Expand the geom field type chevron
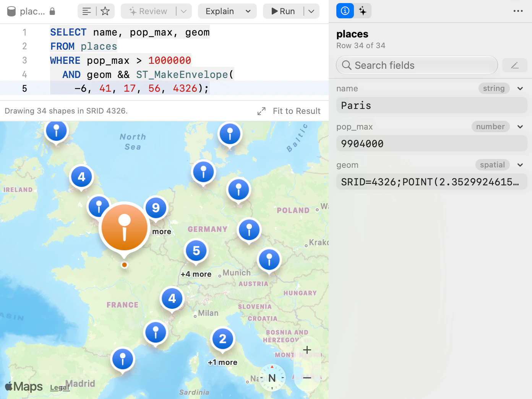Image resolution: width=532 pixels, height=399 pixels. pyautogui.click(x=520, y=165)
